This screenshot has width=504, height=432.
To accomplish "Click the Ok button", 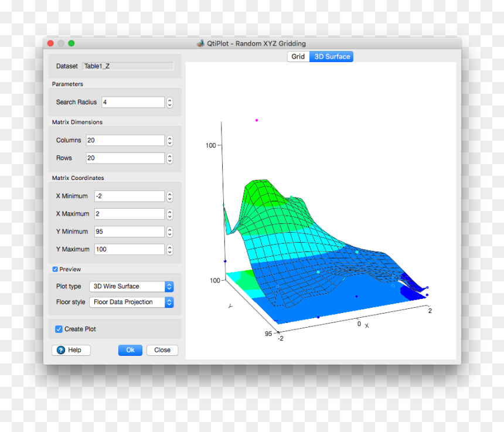I will tap(130, 350).
